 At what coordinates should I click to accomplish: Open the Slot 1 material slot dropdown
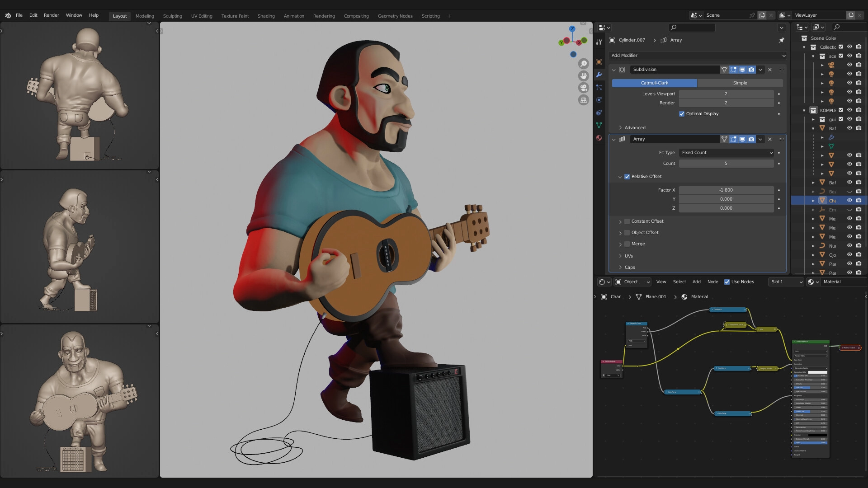click(x=786, y=282)
